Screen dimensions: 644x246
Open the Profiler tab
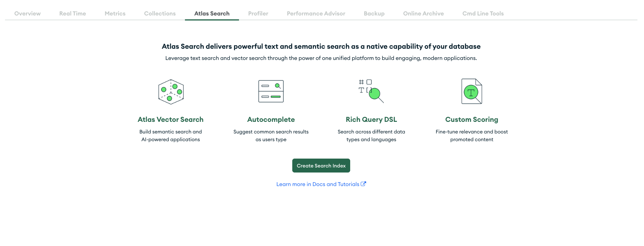pyautogui.click(x=258, y=14)
